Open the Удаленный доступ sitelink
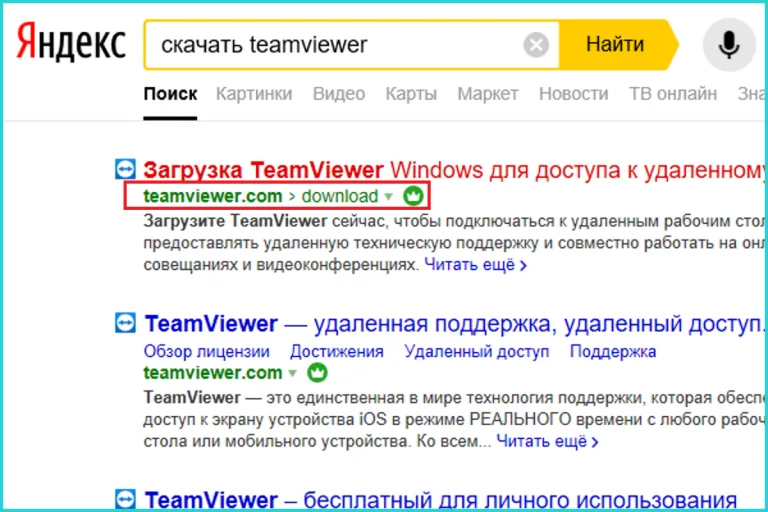Viewport: 768px width, 512px height. [x=477, y=351]
